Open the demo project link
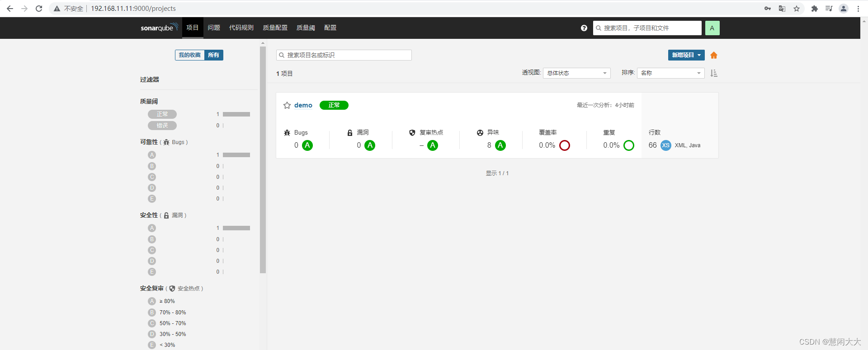The image size is (868, 350). click(x=303, y=105)
